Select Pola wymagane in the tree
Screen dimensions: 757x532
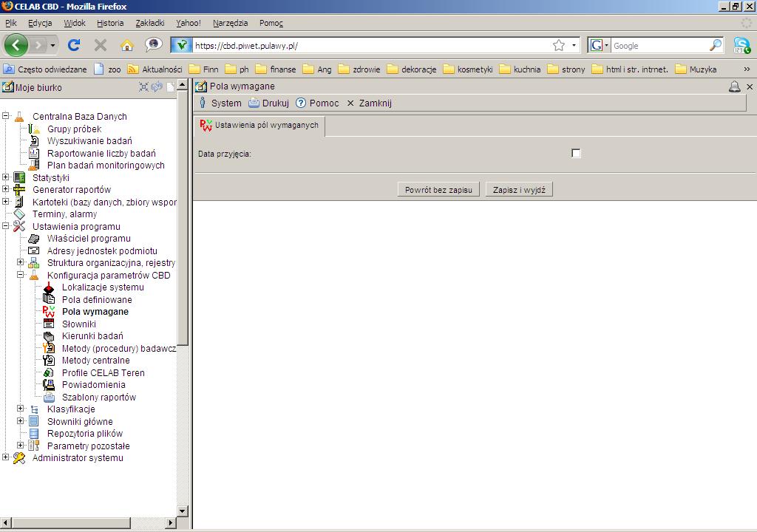tap(95, 312)
